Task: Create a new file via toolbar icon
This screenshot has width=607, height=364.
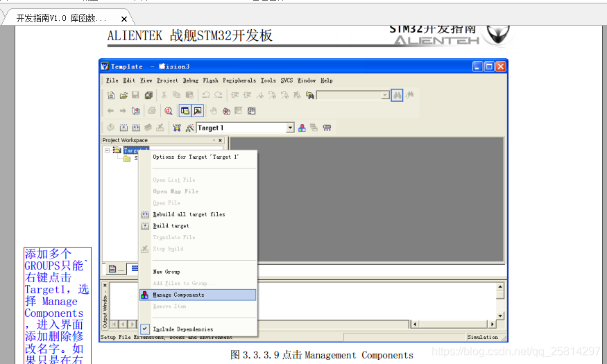Action: click(x=111, y=95)
